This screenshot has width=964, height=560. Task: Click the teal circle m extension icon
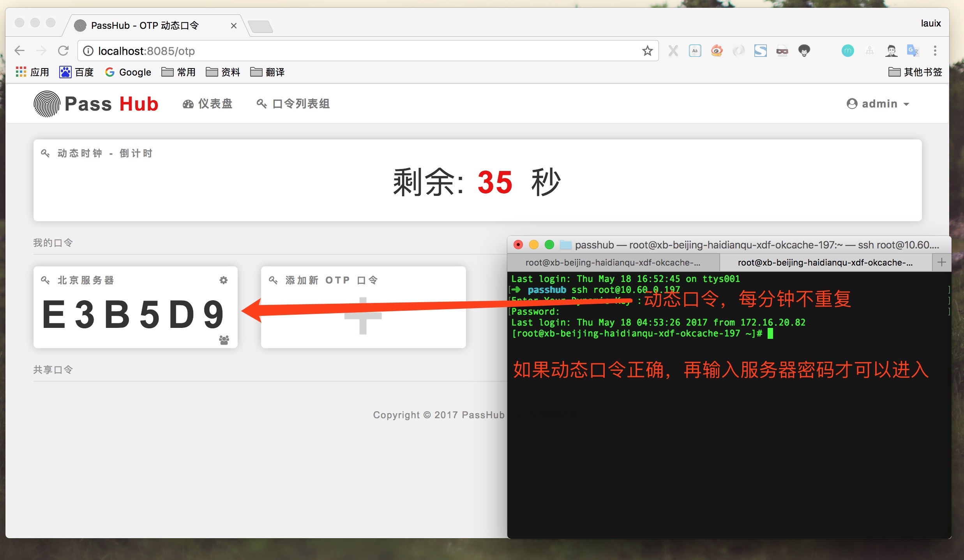(x=847, y=51)
